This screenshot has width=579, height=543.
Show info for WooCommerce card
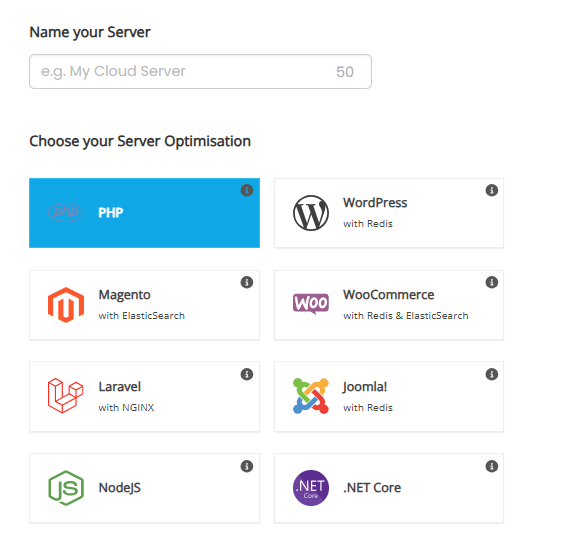[491, 282]
